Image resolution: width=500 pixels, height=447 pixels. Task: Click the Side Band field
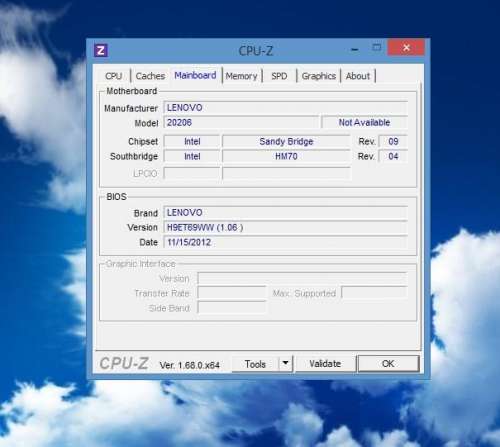(x=232, y=308)
